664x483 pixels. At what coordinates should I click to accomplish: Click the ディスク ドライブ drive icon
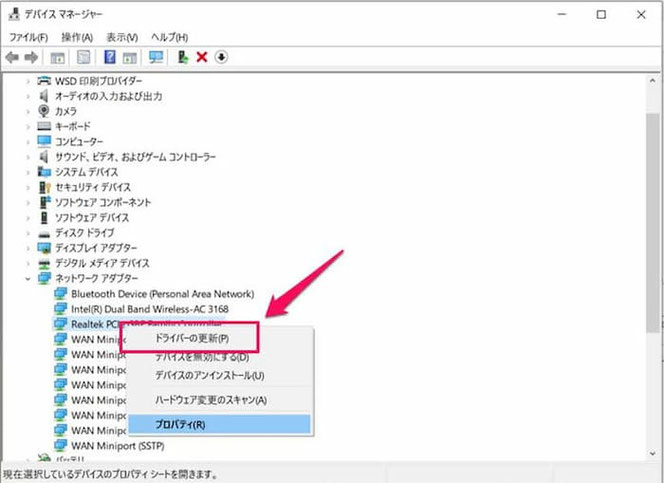click(x=44, y=234)
